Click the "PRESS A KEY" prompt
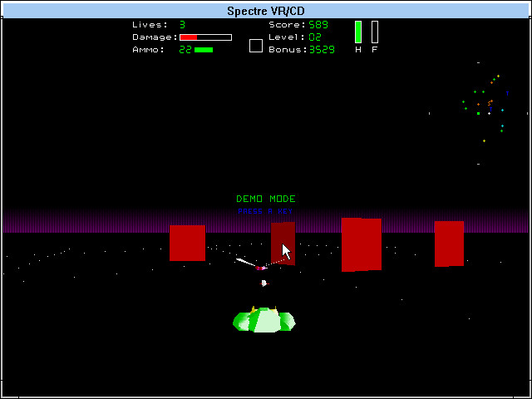 click(x=265, y=211)
